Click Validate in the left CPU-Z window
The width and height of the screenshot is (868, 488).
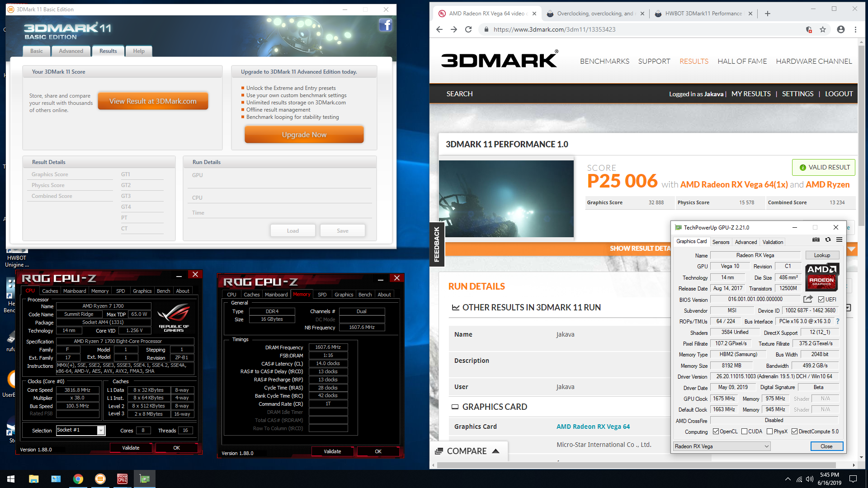(x=131, y=448)
